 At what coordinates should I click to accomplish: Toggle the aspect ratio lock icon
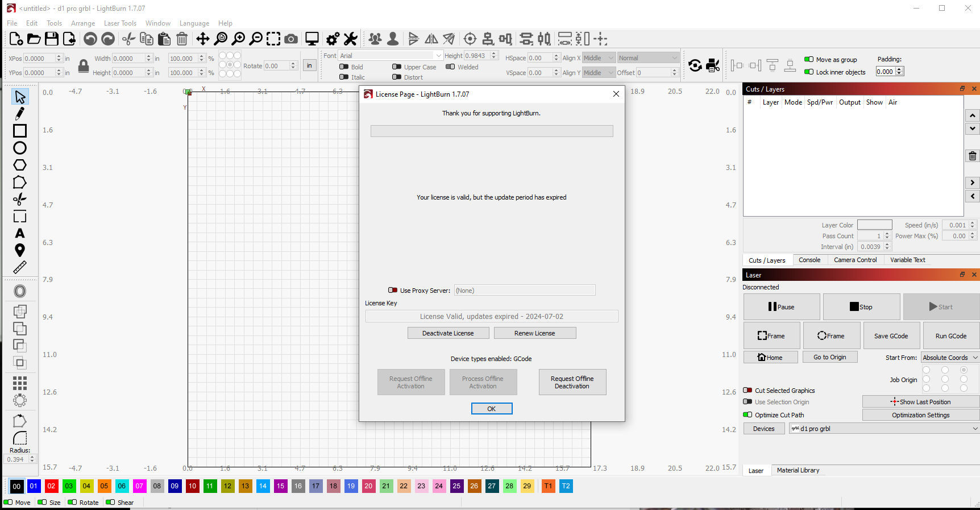pos(84,66)
